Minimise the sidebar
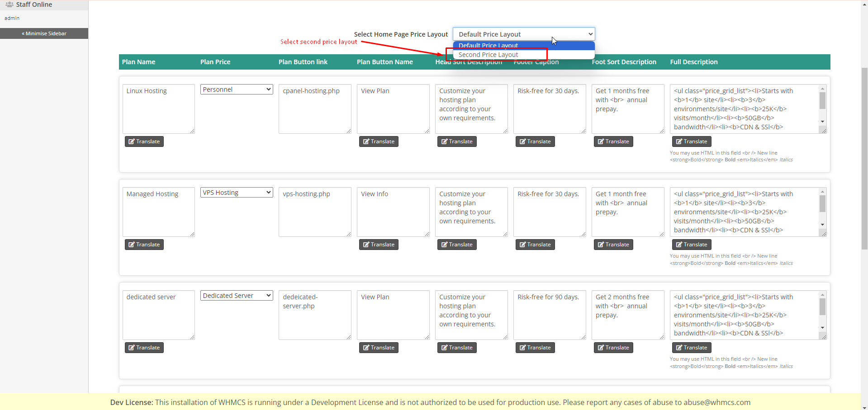This screenshot has height=410, width=868. pyautogui.click(x=44, y=33)
